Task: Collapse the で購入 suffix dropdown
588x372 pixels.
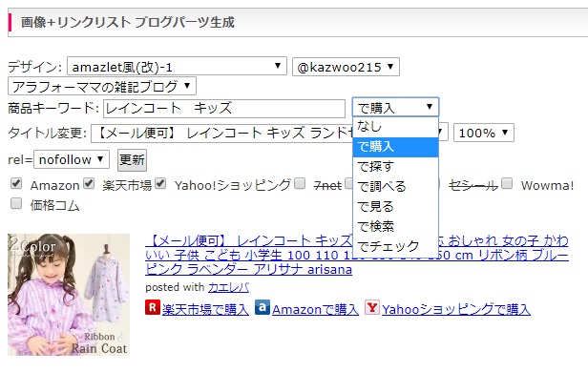Action: [395, 108]
